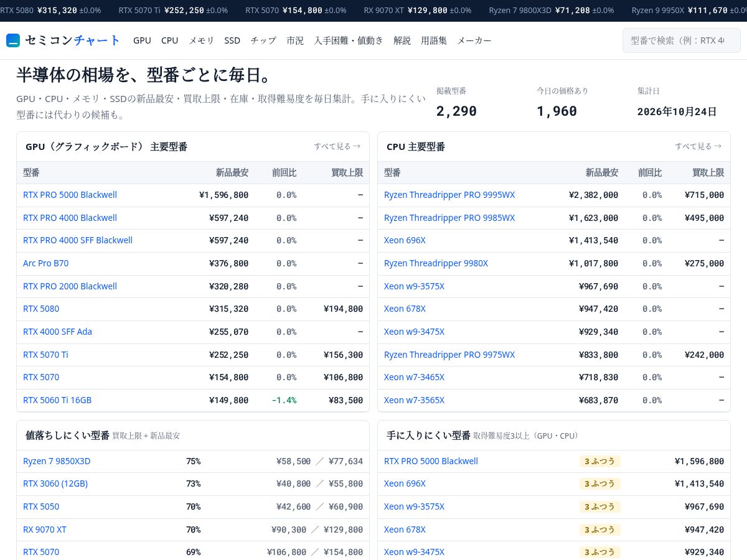Click the 3 ふつう badge for Xeon 696X
Screen dimensions: 747x560
600,483
